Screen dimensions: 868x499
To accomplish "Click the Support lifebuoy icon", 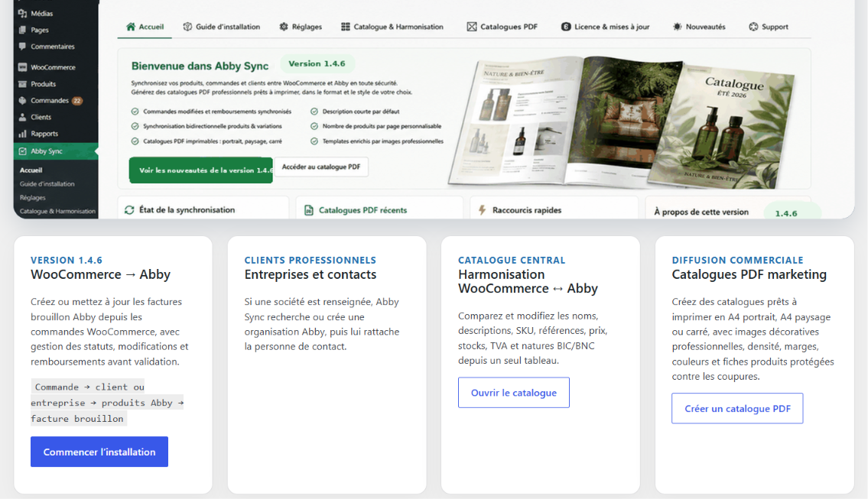I will click(753, 27).
